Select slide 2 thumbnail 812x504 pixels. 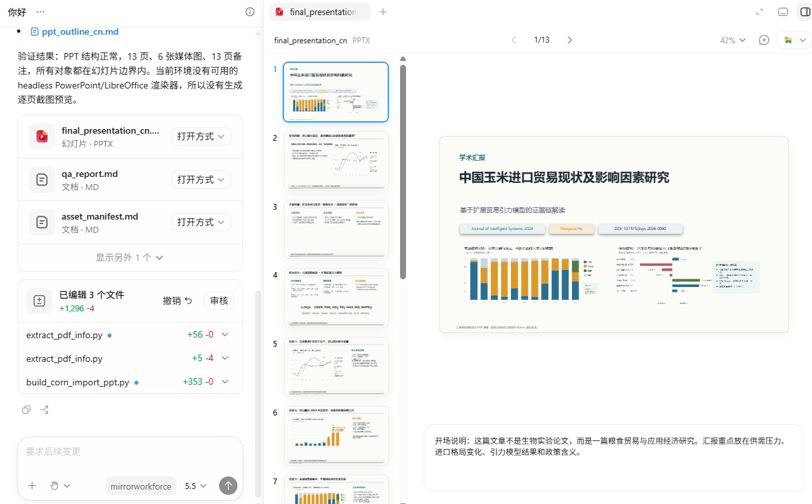click(336, 161)
